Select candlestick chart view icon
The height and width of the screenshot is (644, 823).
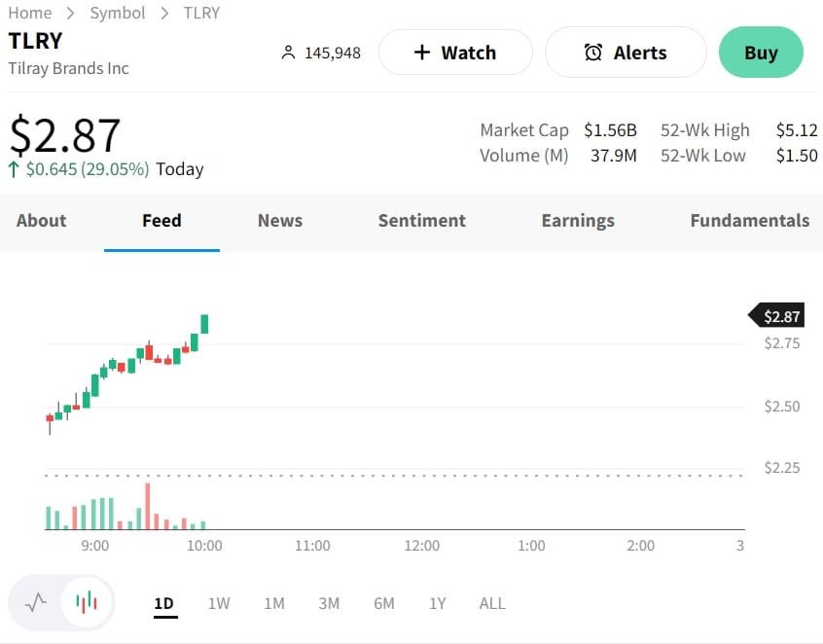[x=87, y=602]
